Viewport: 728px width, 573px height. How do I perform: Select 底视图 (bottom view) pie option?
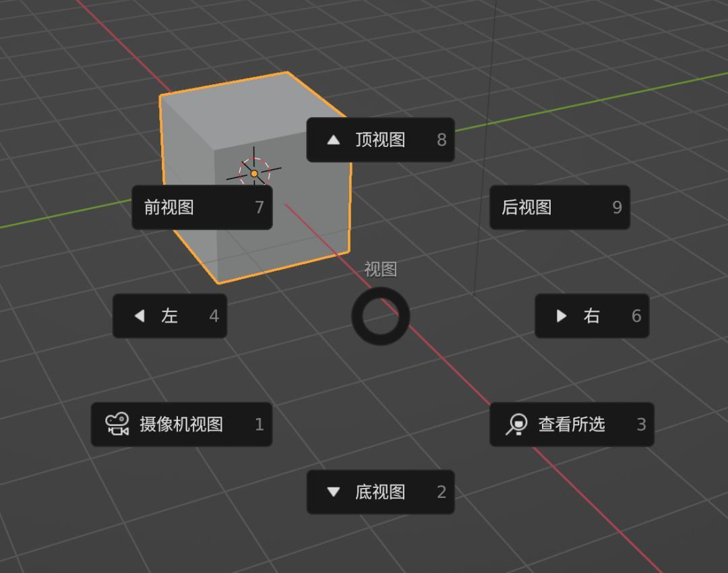click(x=380, y=491)
